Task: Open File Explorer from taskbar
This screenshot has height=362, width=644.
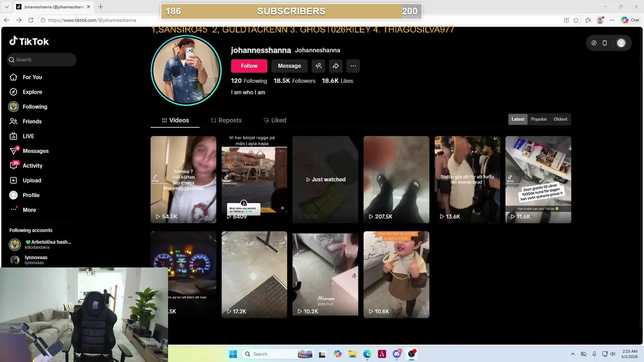Action: [x=352, y=354]
